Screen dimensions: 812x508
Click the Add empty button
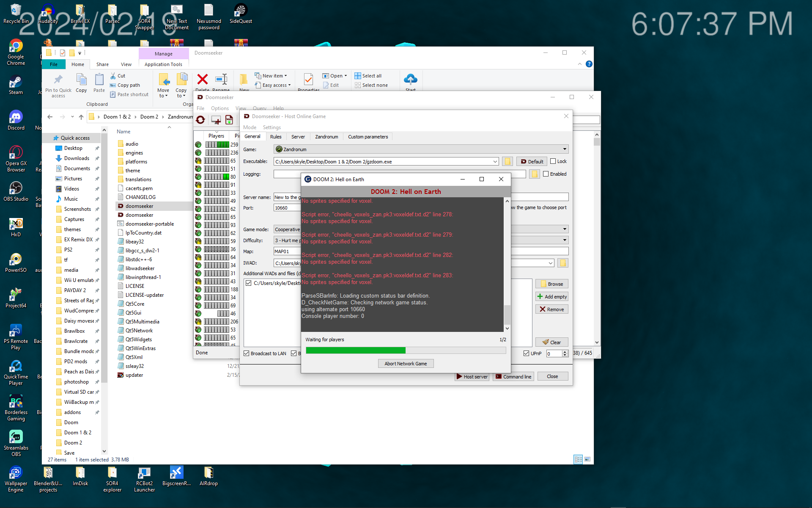click(552, 297)
